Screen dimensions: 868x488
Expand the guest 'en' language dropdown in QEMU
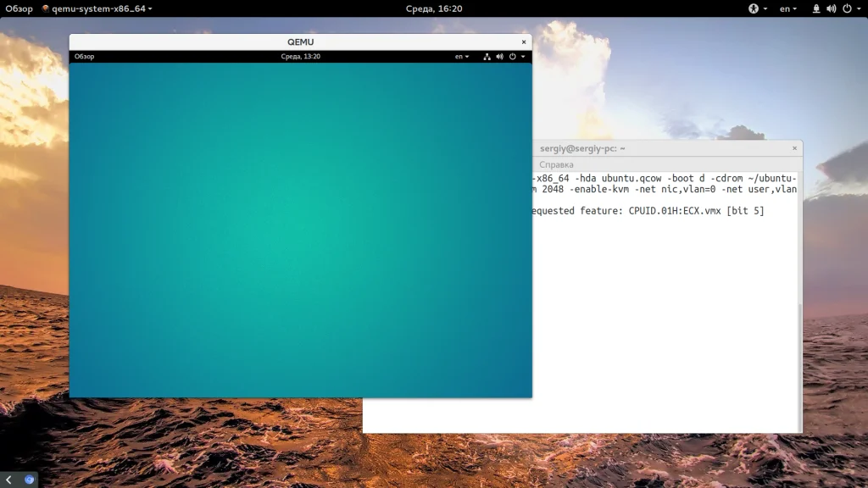coord(462,57)
